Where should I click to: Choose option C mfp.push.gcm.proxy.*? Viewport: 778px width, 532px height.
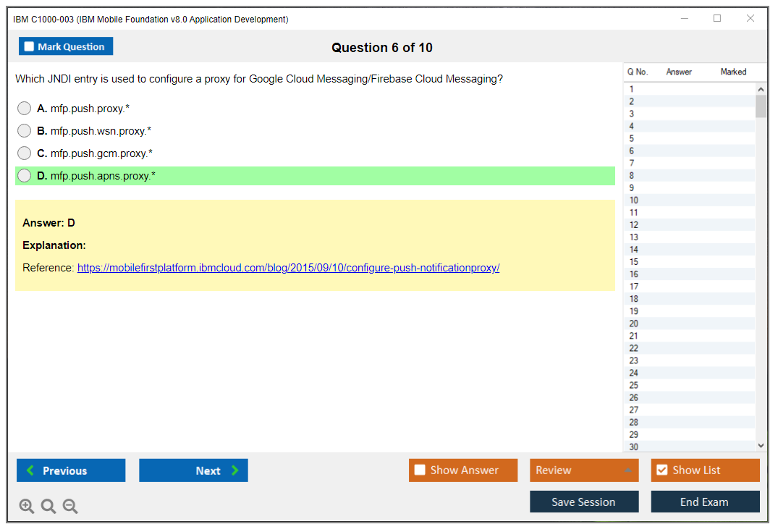[25, 153]
